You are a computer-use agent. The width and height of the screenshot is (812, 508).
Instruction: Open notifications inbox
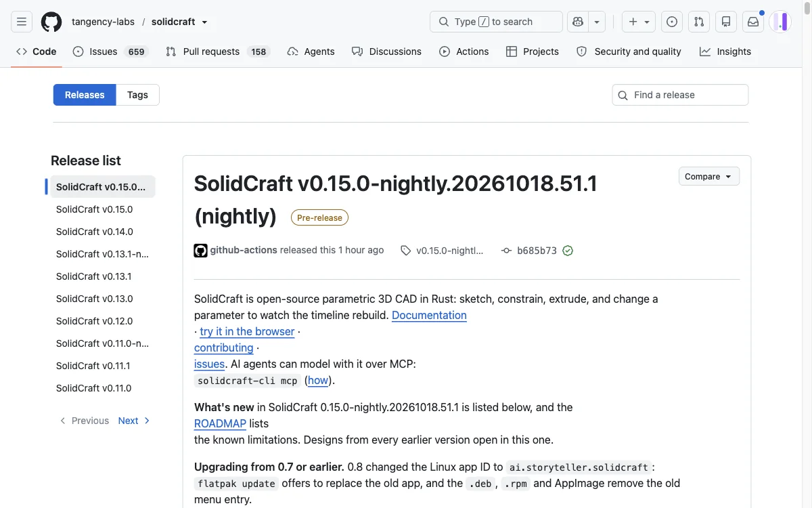(x=753, y=22)
